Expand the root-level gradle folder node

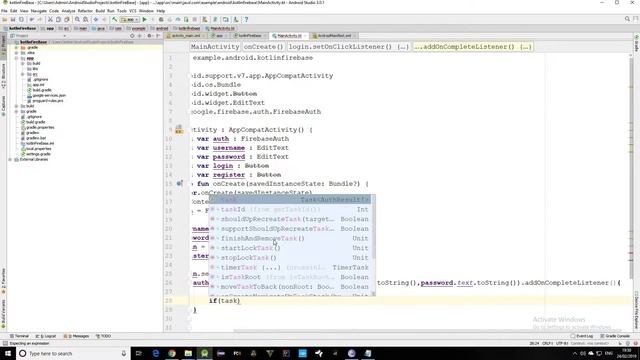tap(17, 111)
